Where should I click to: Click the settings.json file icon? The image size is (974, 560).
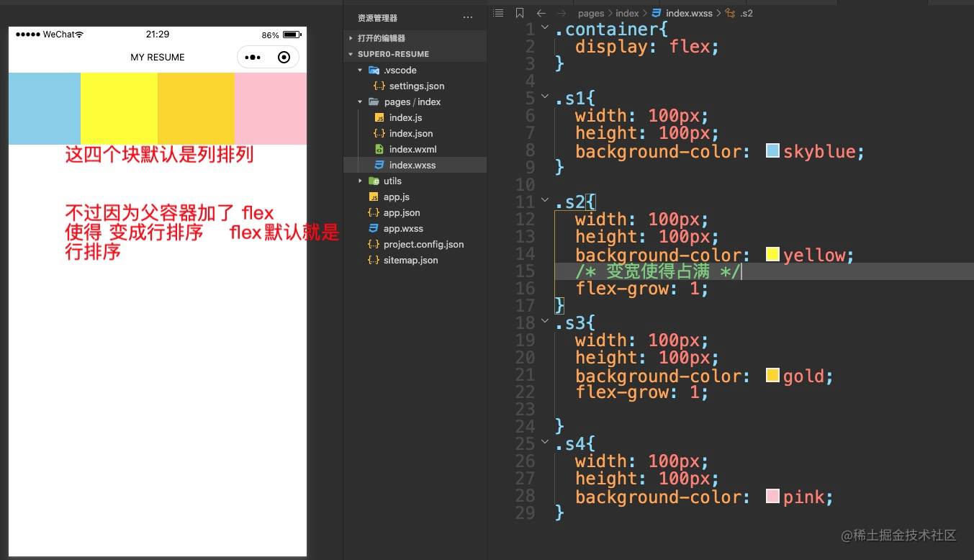(x=379, y=86)
